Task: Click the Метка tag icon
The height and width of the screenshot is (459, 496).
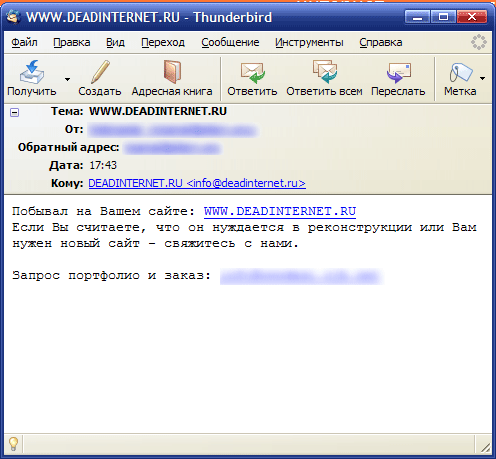Action: (x=460, y=72)
